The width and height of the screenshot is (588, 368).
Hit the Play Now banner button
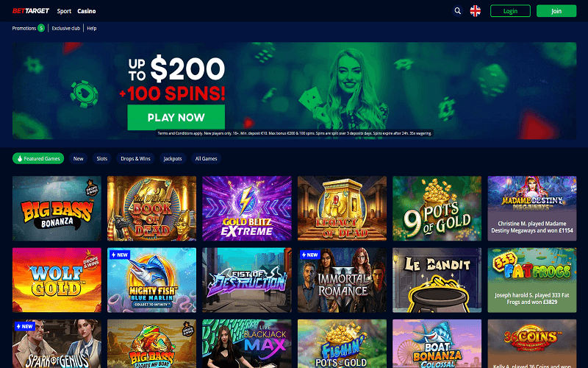176,118
